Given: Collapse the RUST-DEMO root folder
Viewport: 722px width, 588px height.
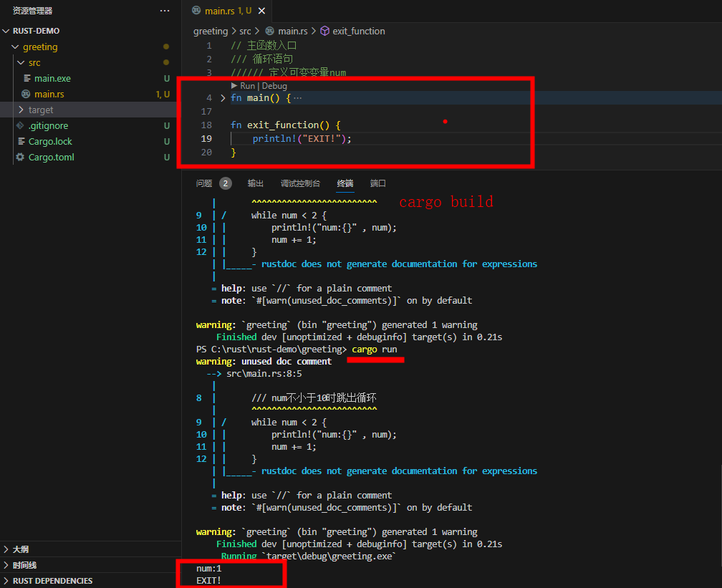Looking at the screenshot, I should coord(6,31).
